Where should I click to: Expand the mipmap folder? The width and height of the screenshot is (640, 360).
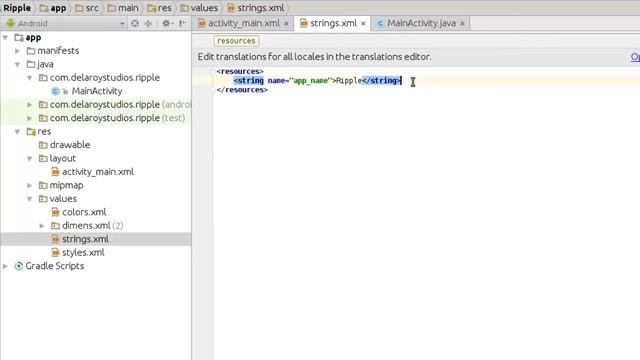pos(30,185)
